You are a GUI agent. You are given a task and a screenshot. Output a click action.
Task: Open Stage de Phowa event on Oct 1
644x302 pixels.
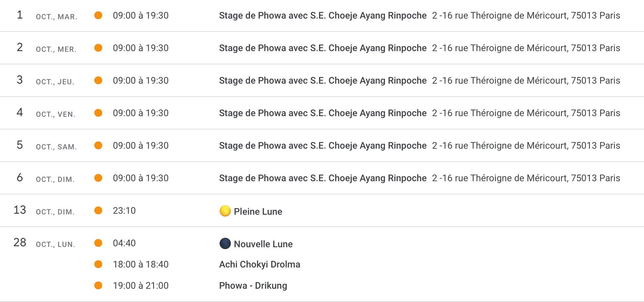pos(323,15)
